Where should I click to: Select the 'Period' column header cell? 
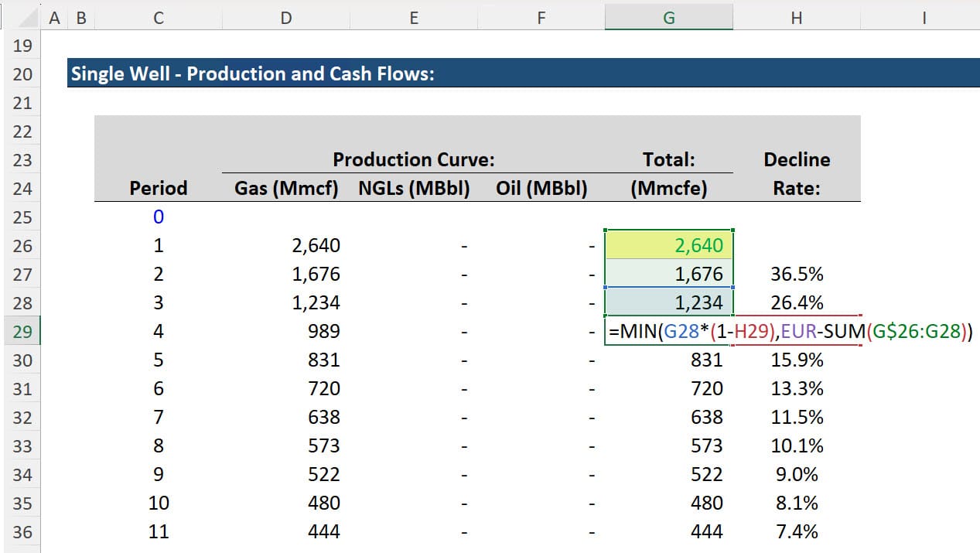click(158, 188)
